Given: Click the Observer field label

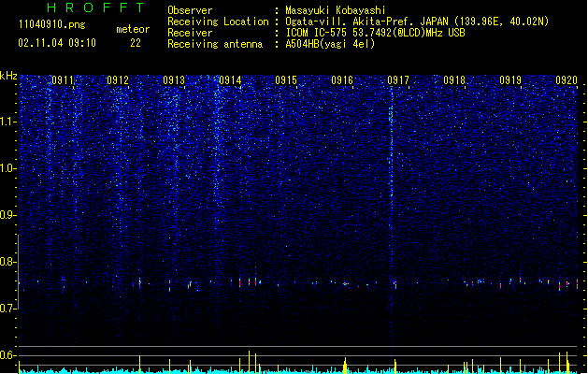Looking at the screenshot, I should click(x=190, y=10).
